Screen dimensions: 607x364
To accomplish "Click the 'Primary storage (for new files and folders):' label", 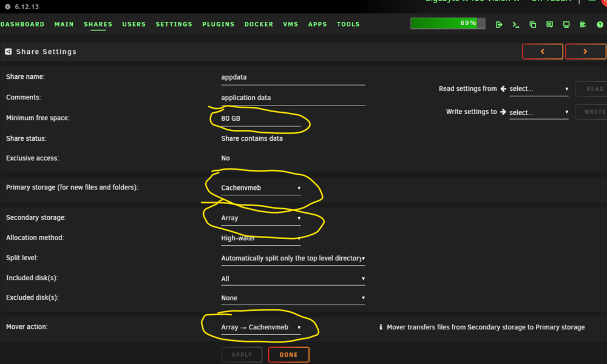I will point(72,187).
